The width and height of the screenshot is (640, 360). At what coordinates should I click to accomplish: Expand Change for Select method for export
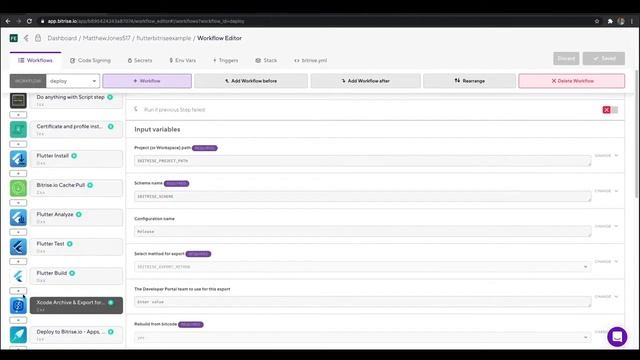pos(606,261)
